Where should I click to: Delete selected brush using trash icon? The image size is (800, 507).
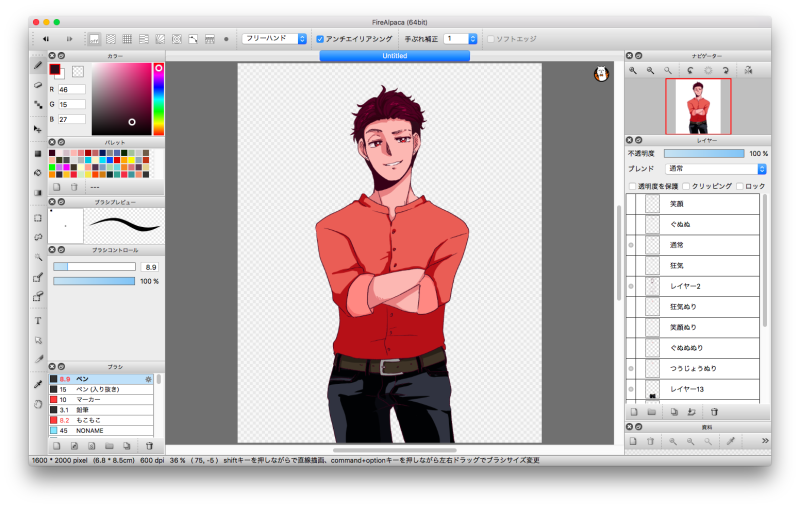(x=149, y=446)
